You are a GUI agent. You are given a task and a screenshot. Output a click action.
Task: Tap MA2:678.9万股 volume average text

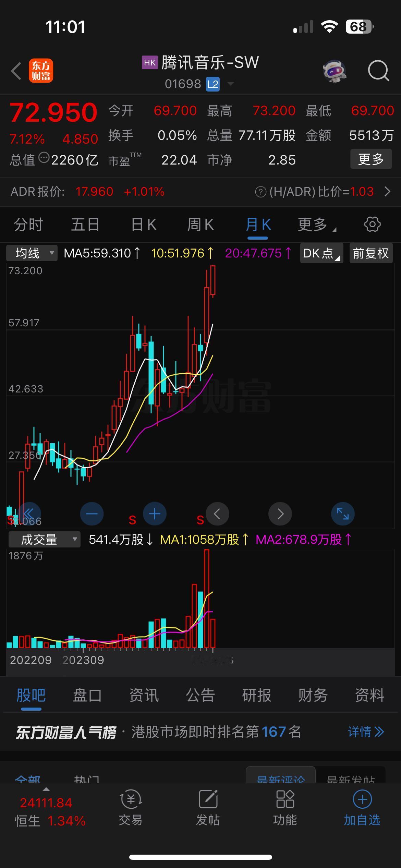tap(304, 540)
